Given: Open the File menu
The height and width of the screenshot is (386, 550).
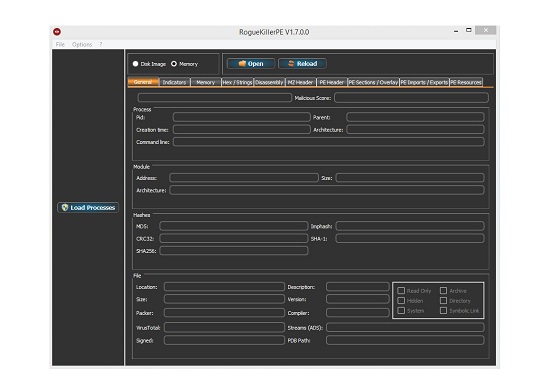Looking at the screenshot, I should [60, 44].
